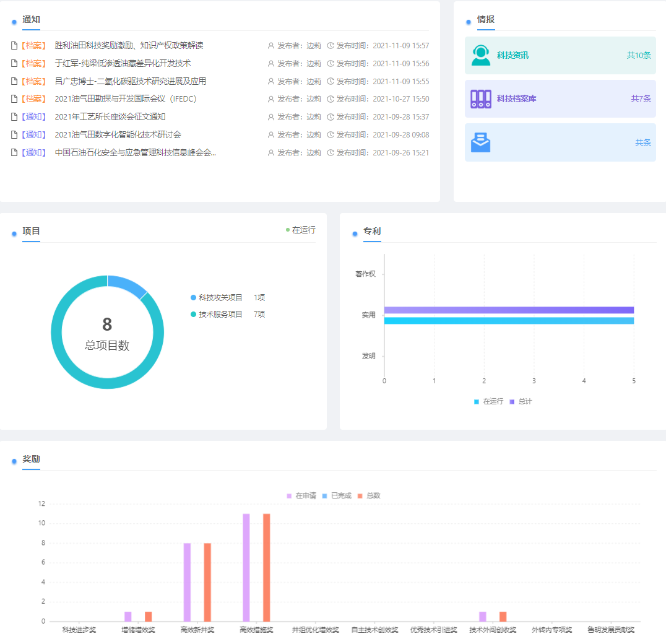666x644 pixels.
Task: Open notice 于红军-纯梁低渗透油藏差异化开发技术
Action: [x=123, y=64]
